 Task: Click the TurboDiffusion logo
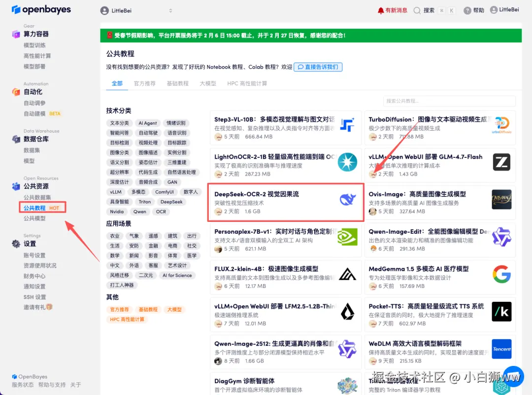[x=501, y=125]
